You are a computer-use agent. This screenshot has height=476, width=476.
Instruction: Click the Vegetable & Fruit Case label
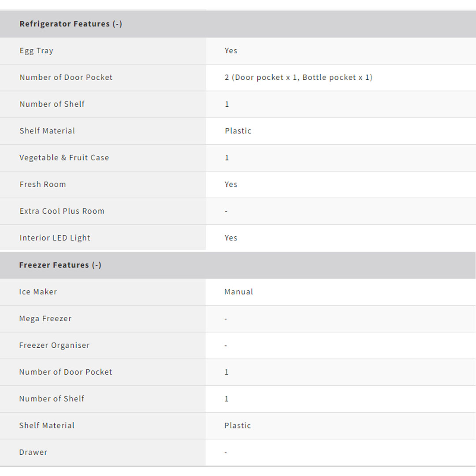pos(64,158)
